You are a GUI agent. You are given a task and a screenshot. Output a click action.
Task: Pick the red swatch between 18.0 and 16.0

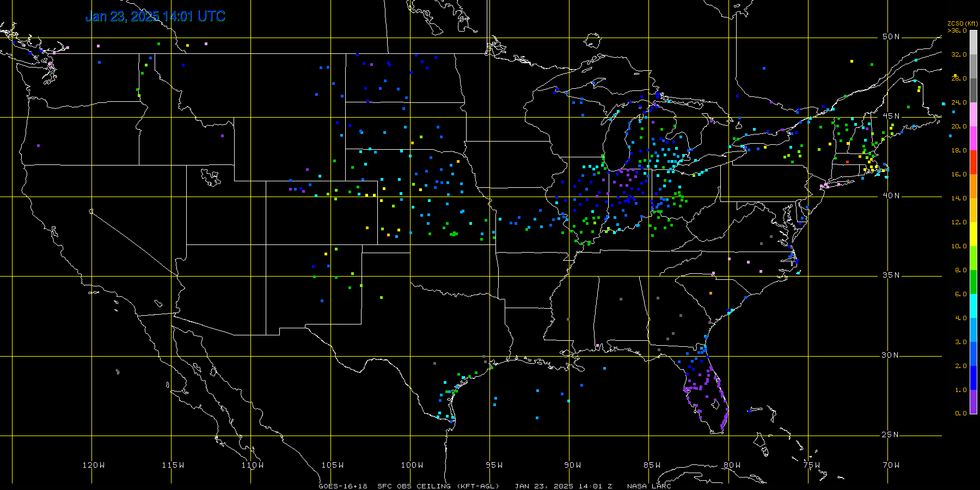tap(973, 162)
